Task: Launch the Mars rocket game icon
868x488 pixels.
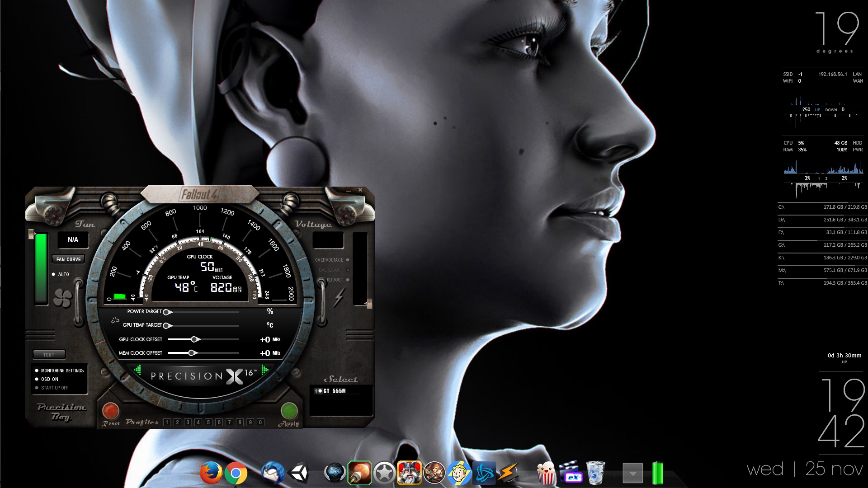Action: tap(359, 473)
